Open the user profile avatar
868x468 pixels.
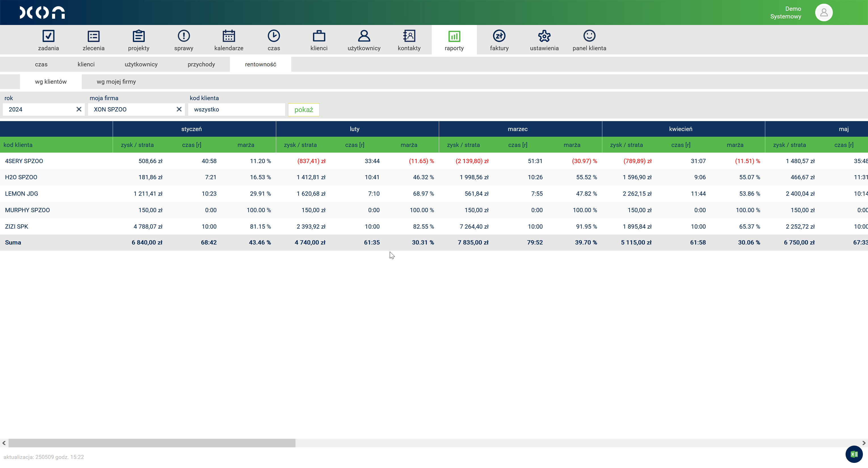point(823,12)
